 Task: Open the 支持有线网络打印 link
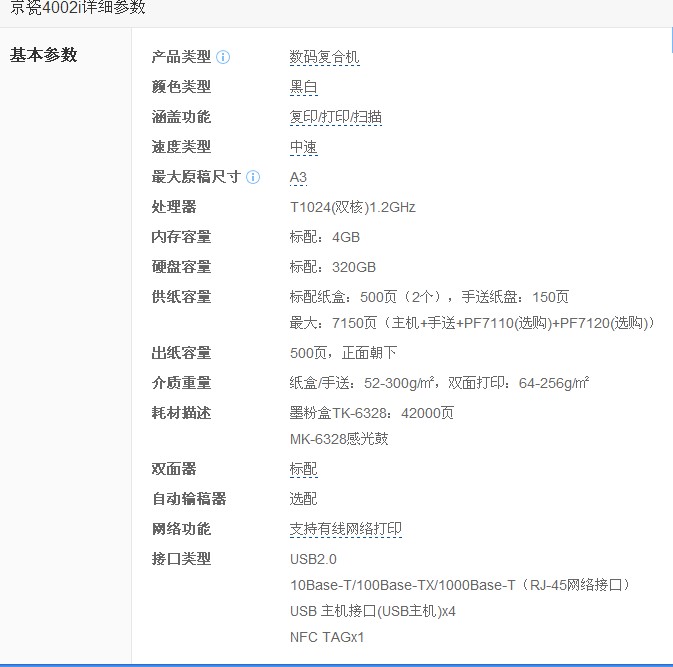346,529
